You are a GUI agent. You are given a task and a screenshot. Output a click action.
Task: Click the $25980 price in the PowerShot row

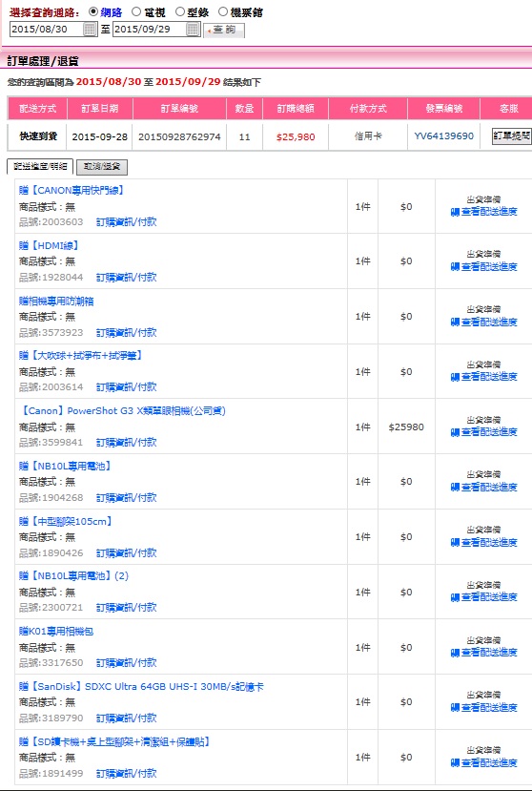pyautogui.click(x=406, y=427)
